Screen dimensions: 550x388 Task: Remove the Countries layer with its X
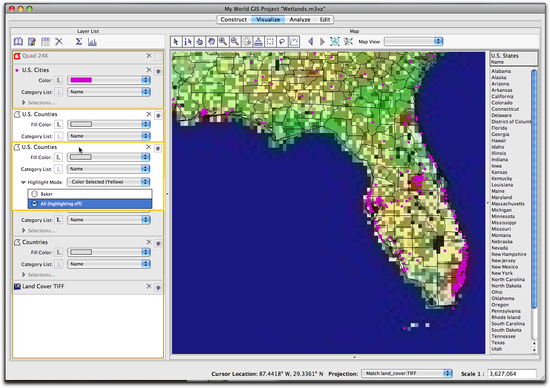(x=149, y=242)
